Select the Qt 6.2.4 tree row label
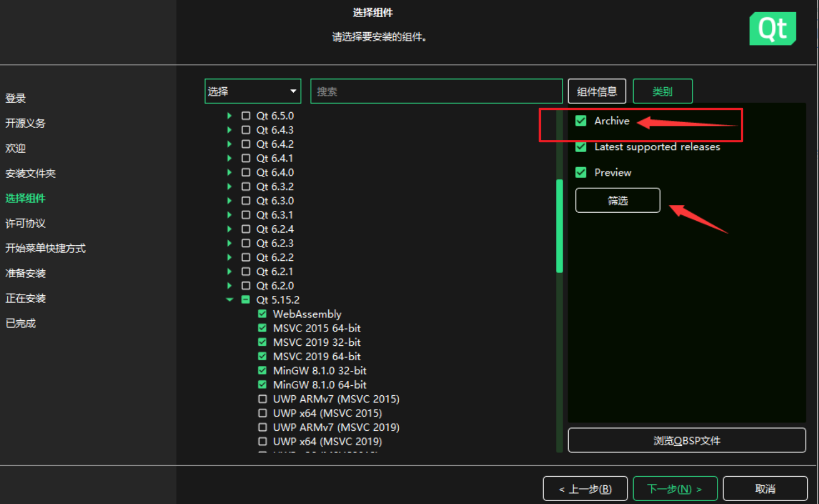 (x=275, y=229)
